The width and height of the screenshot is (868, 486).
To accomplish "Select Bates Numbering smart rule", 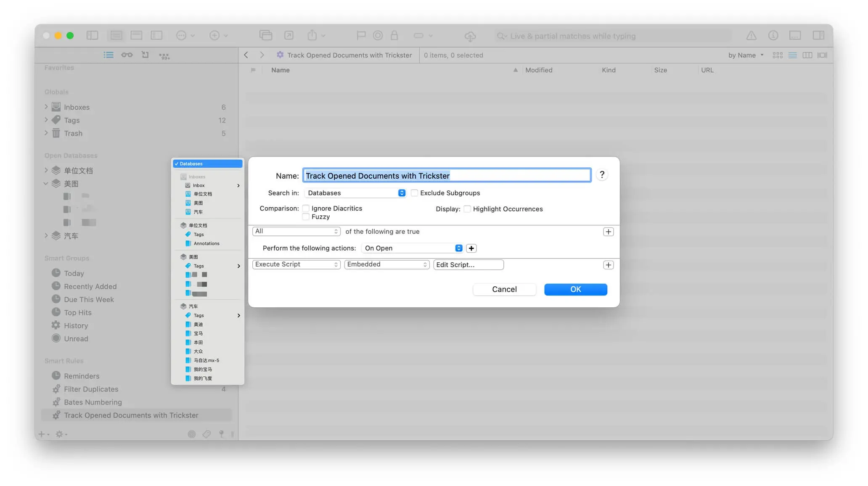I will (137, 402).
